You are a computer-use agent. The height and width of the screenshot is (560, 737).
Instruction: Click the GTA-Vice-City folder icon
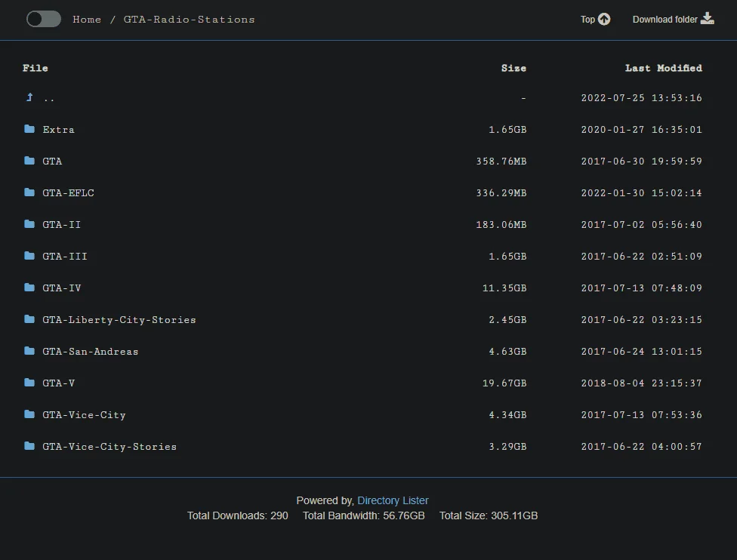coord(29,414)
